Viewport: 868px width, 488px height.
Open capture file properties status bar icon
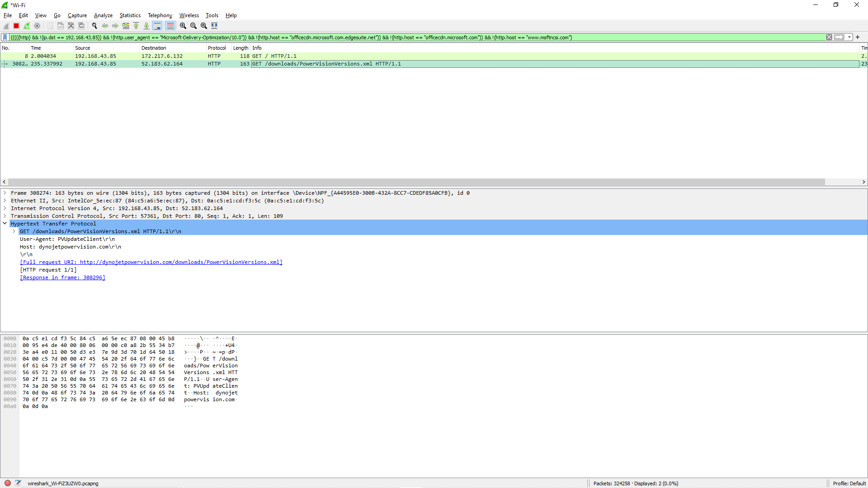click(x=18, y=483)
